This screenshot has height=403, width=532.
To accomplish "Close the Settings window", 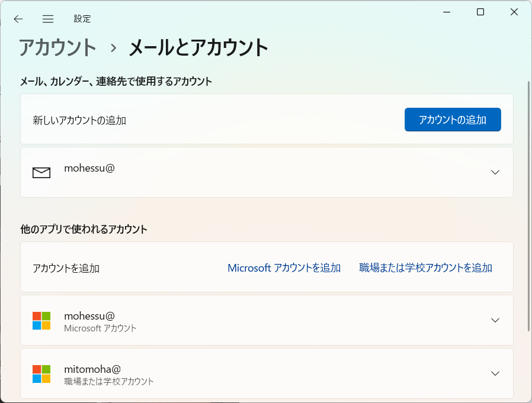I will [x=514, y=12].
